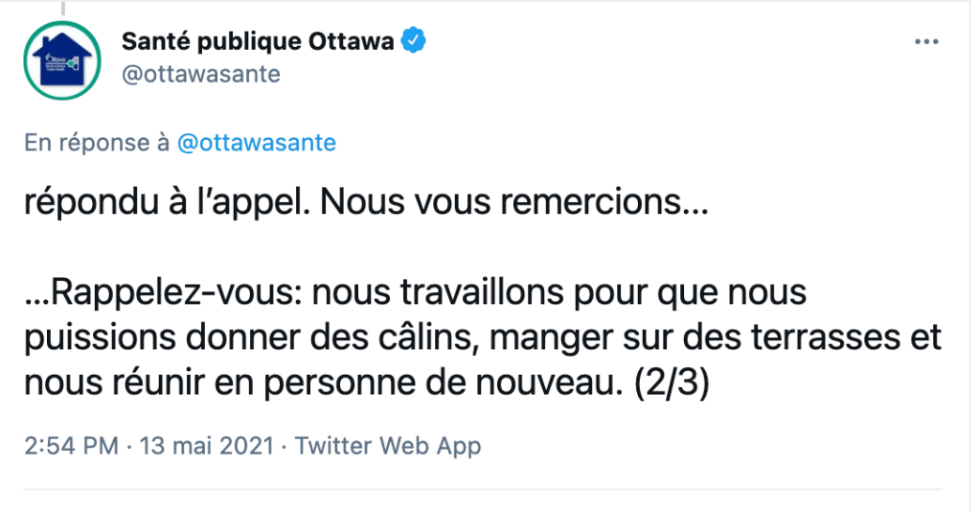Click the 2:54 PM timestamp
980x511 pixels.
tap(72, 446)
